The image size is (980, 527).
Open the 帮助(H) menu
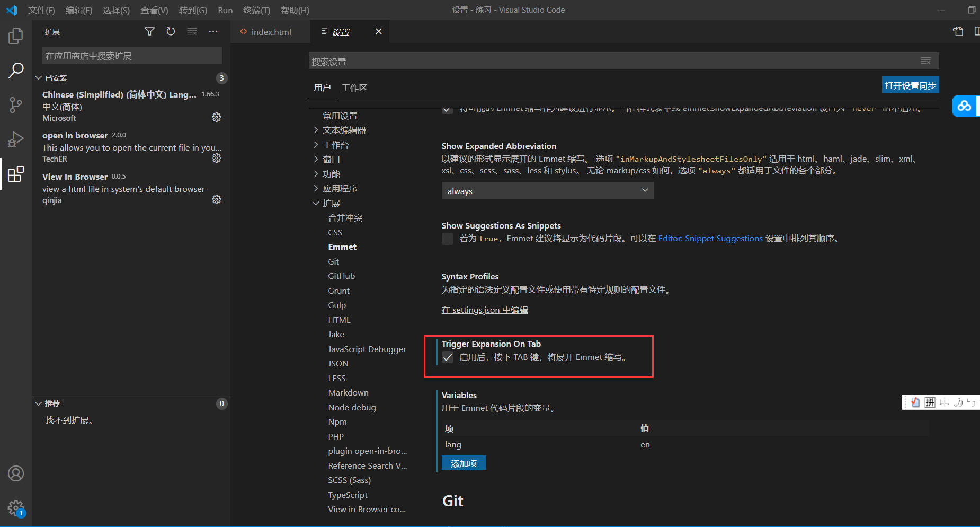pos(295,10)
